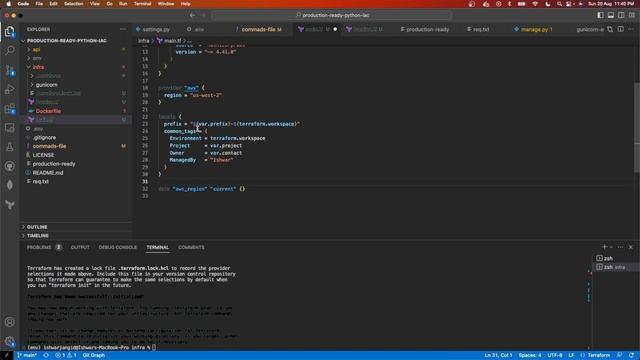Switch to the PROBLEMS panel tab
The image size is (640, 360).
[x=40, y=247]
